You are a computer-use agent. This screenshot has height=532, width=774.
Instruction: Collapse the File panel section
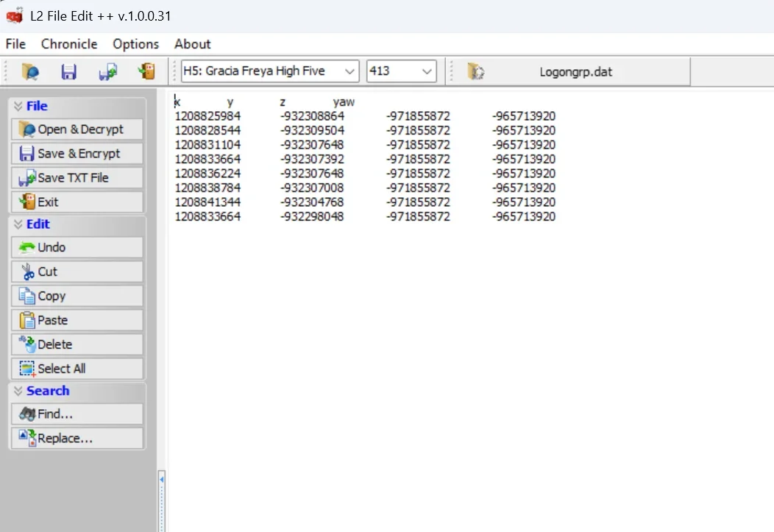pos(18,106)
